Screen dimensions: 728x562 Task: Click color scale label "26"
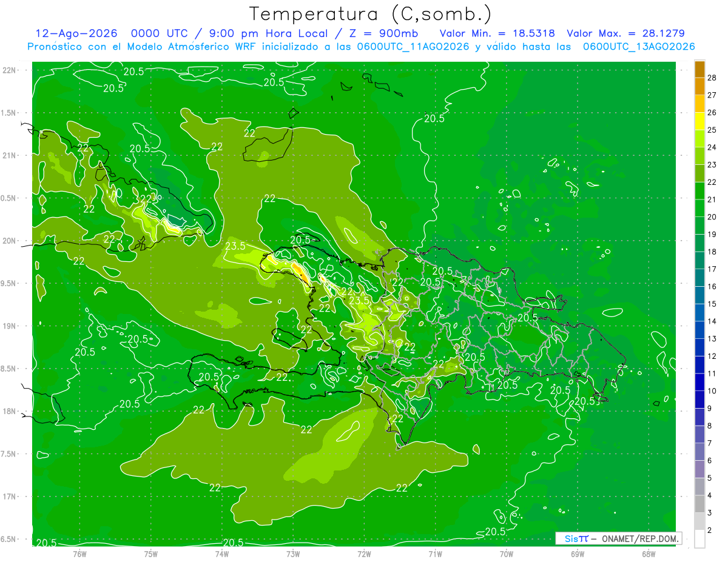click(x=713, y=112)
